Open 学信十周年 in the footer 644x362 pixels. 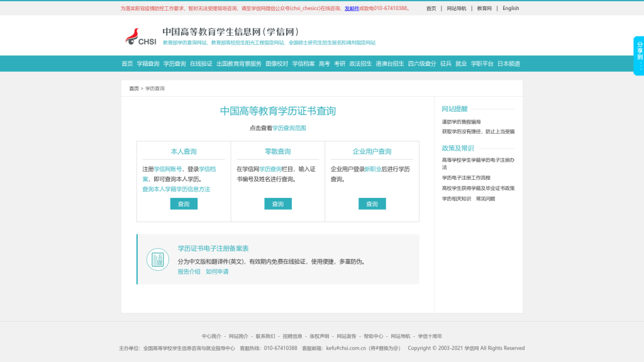point(430,336)
